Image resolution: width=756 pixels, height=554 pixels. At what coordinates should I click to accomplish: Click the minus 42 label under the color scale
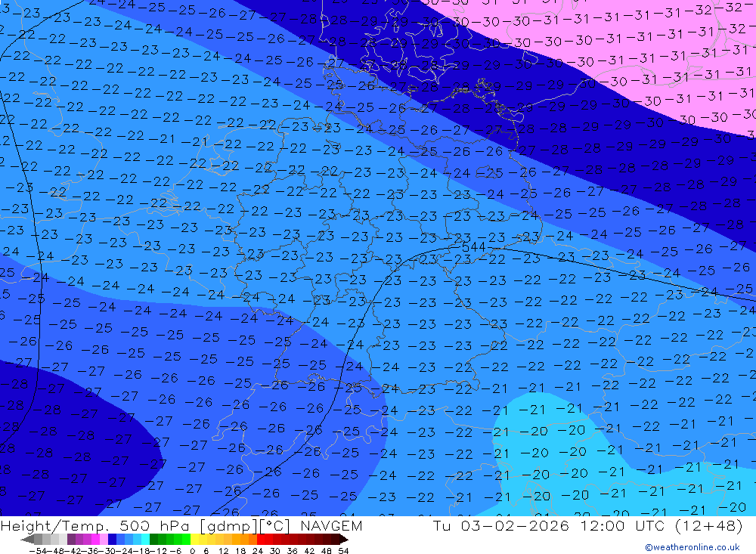coord(74,551)
